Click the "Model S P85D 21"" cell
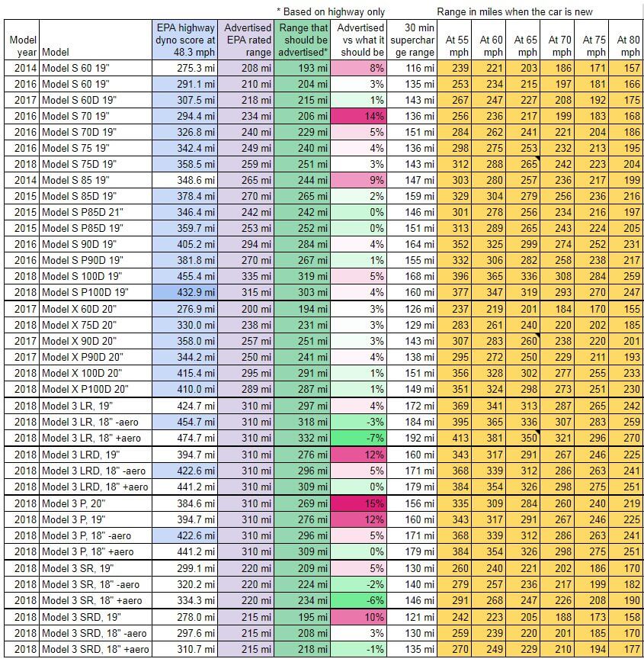The height and width of the screenshot is (662, 644). pos(96,212)
